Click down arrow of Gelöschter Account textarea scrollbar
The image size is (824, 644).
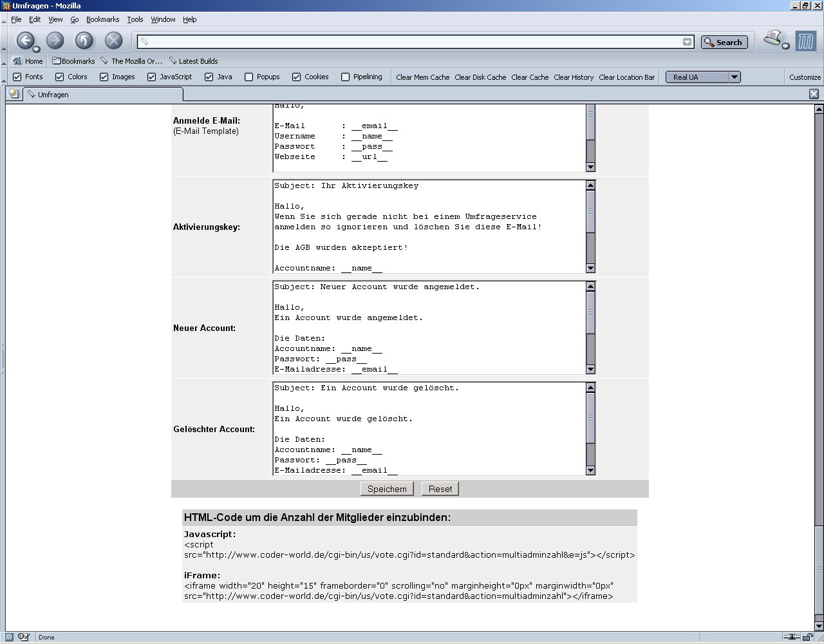click(590, 471)
